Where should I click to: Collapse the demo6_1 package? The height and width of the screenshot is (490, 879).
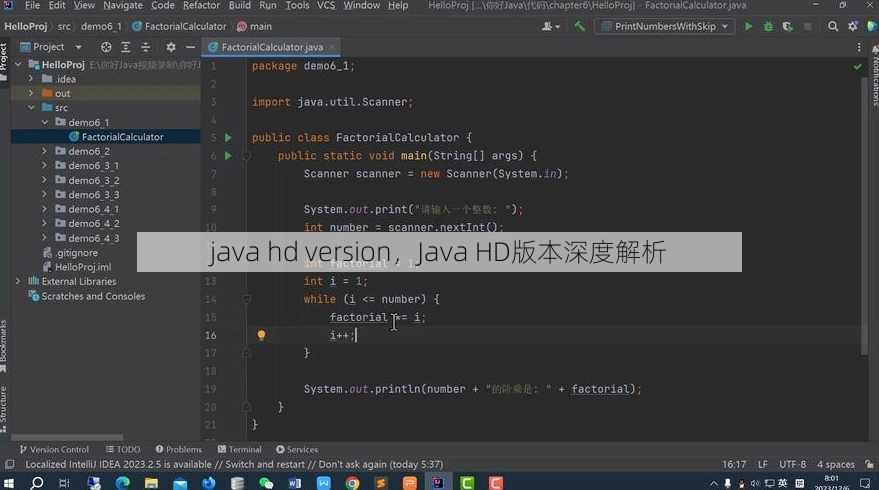(45, 122)
